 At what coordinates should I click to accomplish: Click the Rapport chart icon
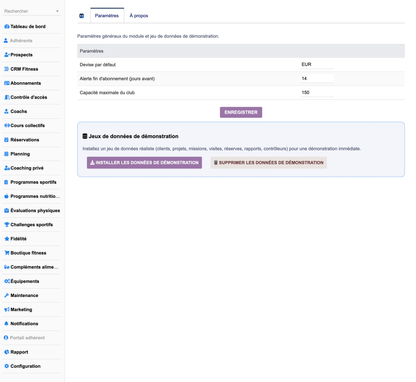[6, 352]
